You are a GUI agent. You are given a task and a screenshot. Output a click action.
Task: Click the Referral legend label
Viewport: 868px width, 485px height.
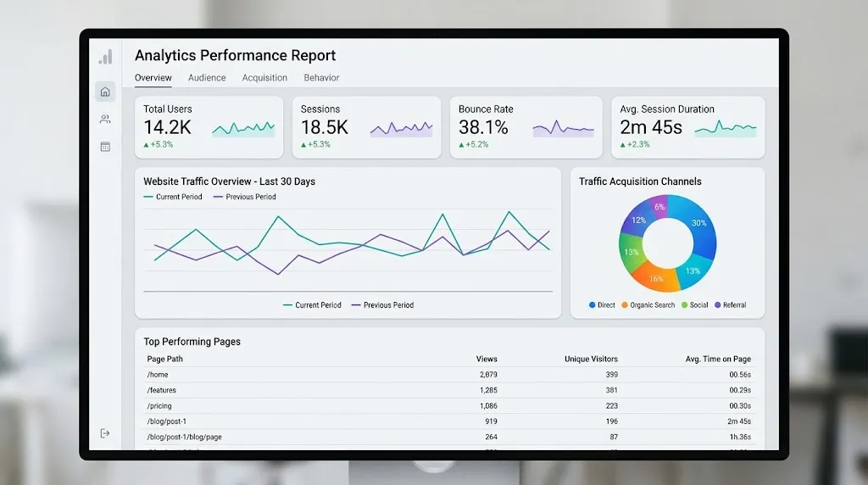pos(735,305)
